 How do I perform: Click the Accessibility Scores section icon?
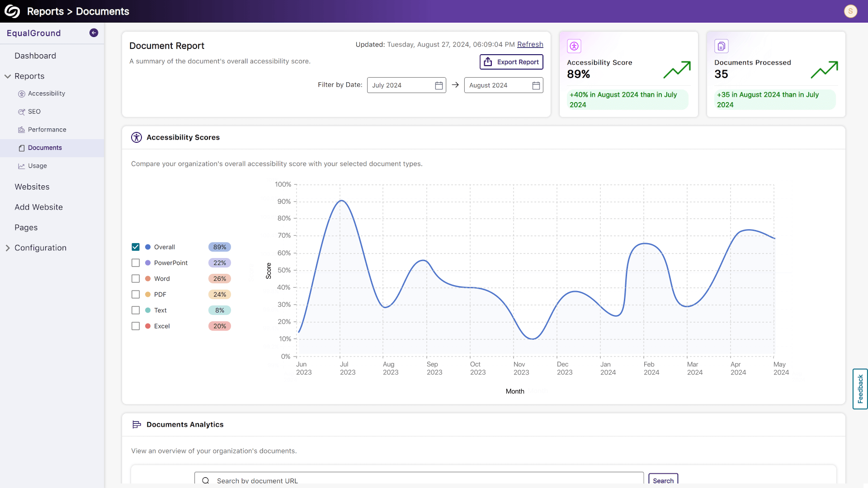tap(137, 137)
